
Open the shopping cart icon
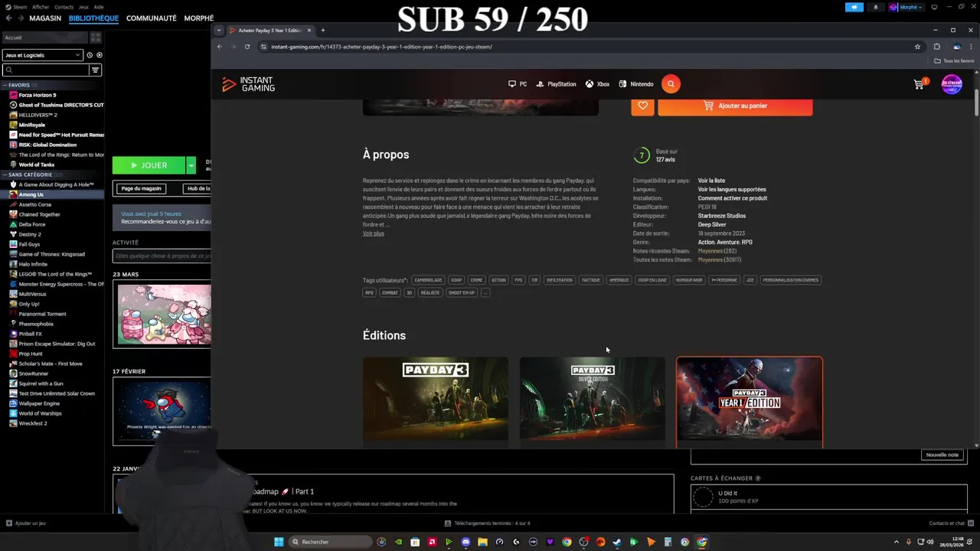pos(920,84)
